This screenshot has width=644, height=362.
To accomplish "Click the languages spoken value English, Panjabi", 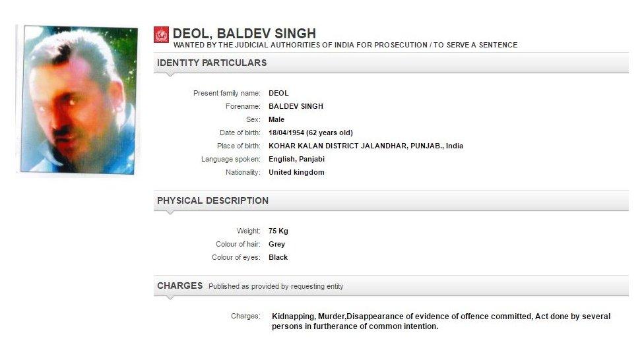I will [x=296, y=159].
